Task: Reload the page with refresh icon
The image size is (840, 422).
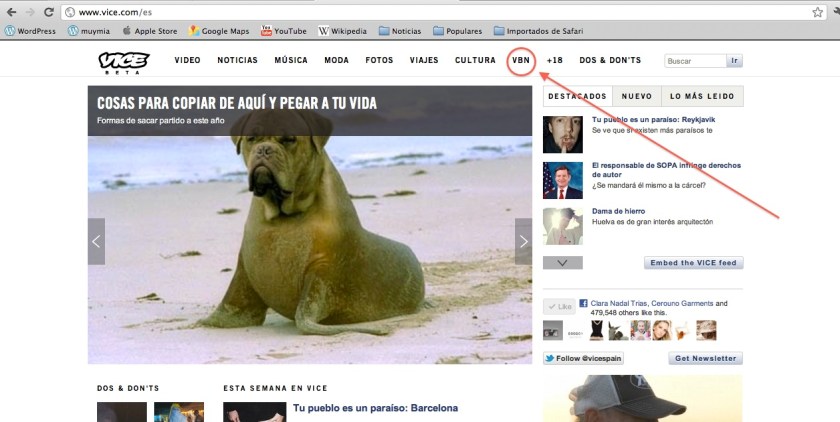Action: [49, 12]
